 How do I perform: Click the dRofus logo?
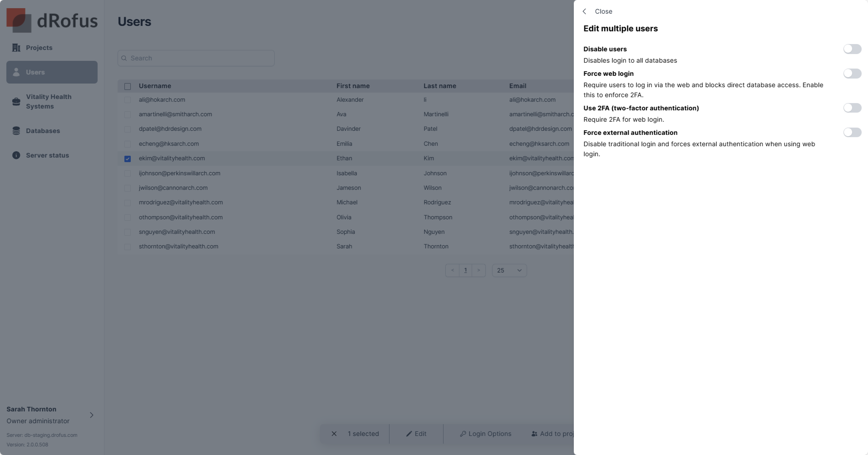coord(52,20)
